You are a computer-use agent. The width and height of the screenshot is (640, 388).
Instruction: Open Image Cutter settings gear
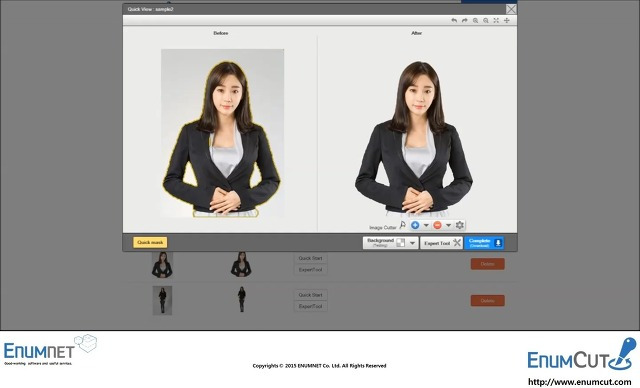point(460,225)
